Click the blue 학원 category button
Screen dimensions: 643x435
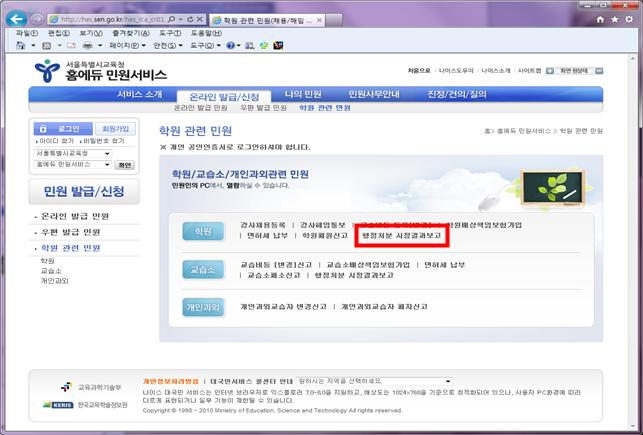point(203,231)
